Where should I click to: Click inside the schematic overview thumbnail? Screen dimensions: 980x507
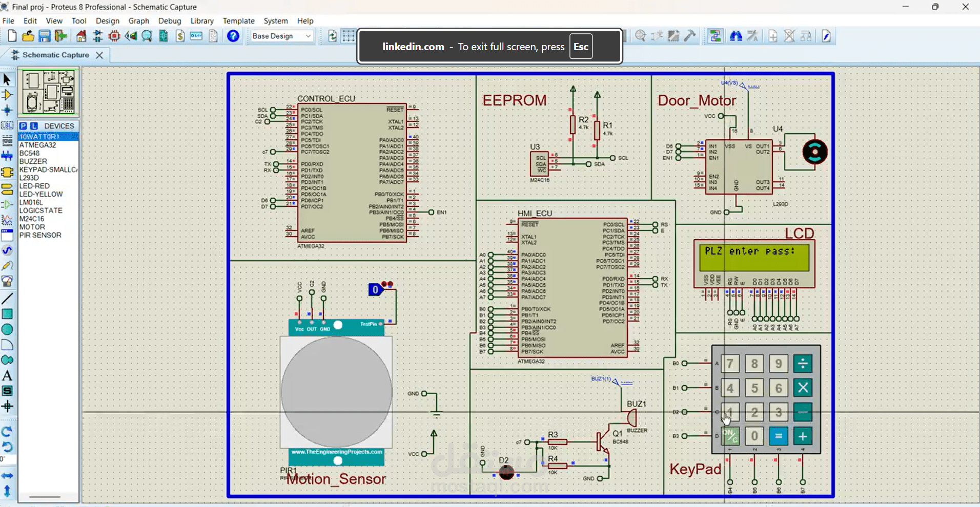48,92
